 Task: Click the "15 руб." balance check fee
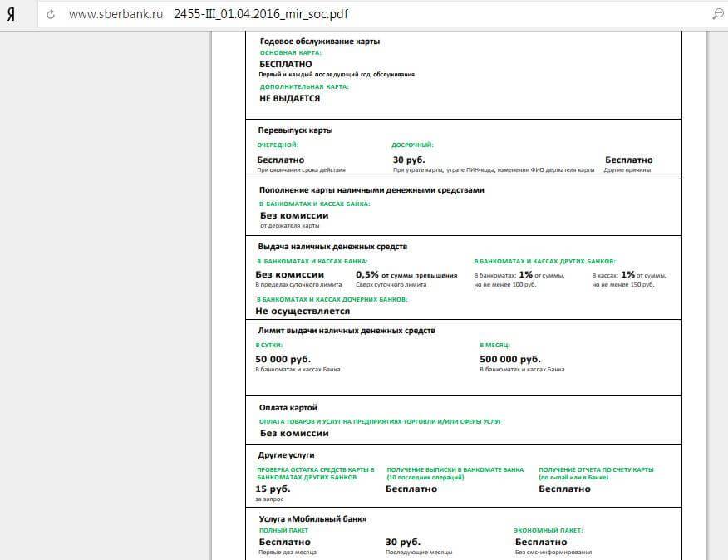click(x=272, y=489)
